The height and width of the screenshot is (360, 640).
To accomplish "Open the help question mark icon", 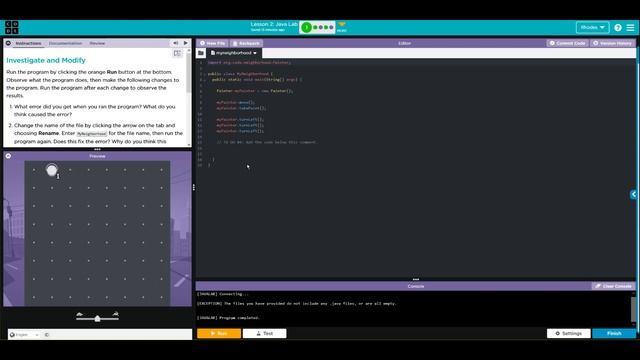I will (x=618, y=27).
